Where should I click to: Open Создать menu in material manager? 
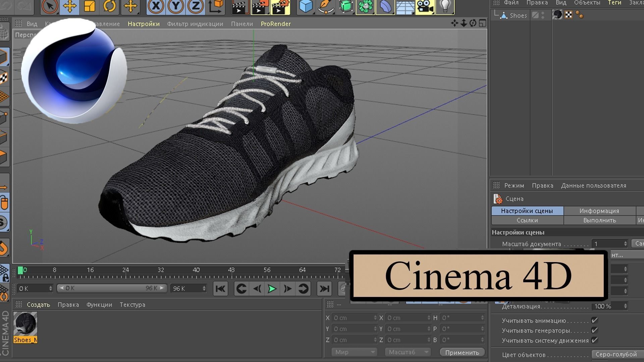pyautogui.click(x=38, y=305)
